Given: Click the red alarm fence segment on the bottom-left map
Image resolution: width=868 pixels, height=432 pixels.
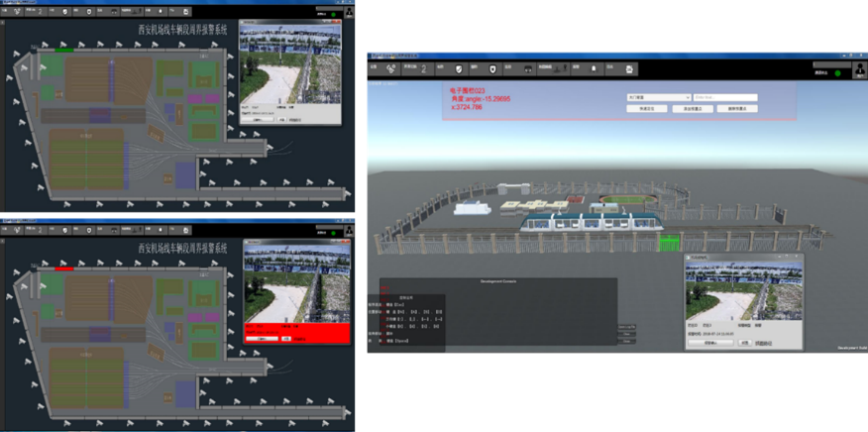Looking at the screenshot, I should (x=64, y=268).
